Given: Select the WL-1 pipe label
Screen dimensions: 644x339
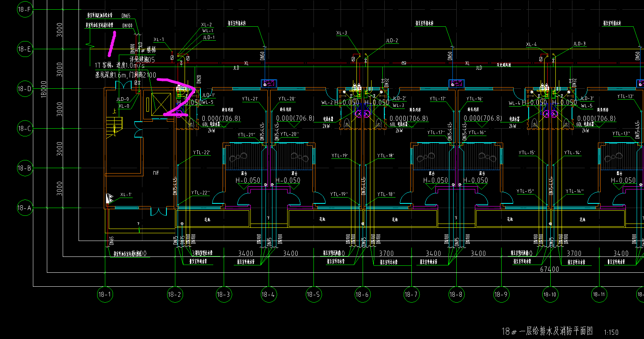Looking at the screenshot, I should (208, 31).
